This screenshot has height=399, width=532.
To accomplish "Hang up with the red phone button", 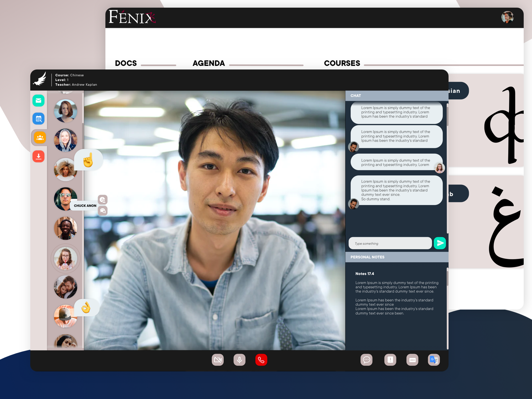I will click(x=261, y=360).
